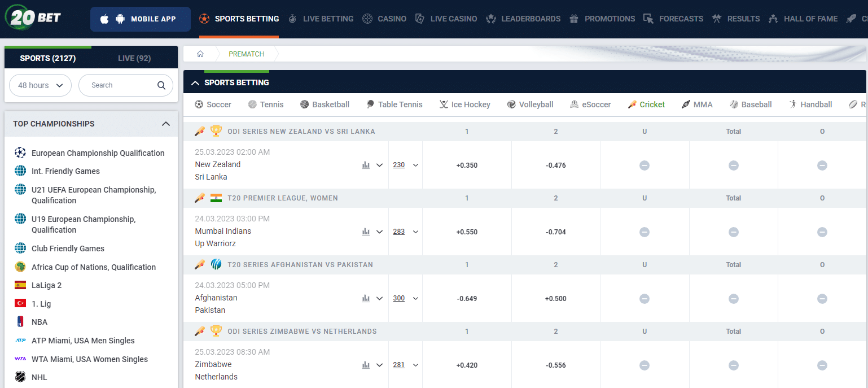Open statistics for New Zealand vs Sri Lanka
868x388 pixels.
click(365, 164)
